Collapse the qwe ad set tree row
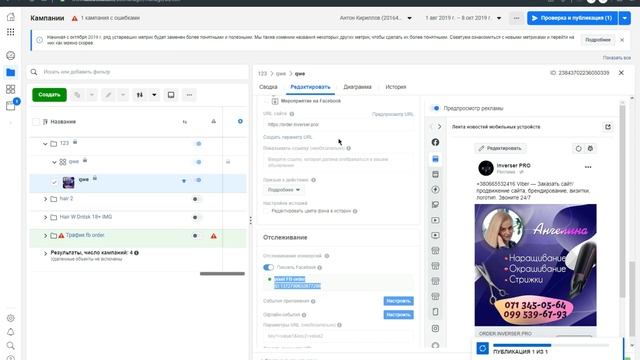 (54, 162)
